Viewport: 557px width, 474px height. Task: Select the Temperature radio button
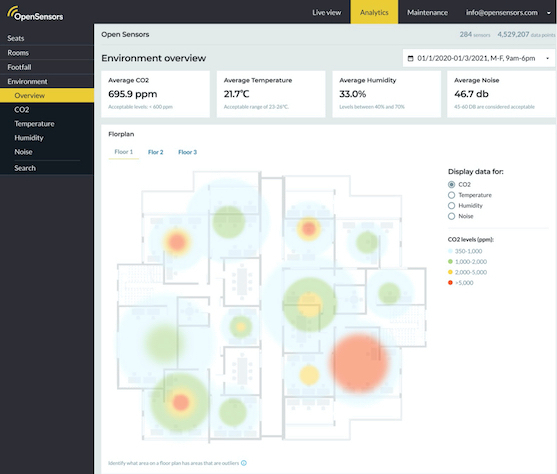(451, 195)
